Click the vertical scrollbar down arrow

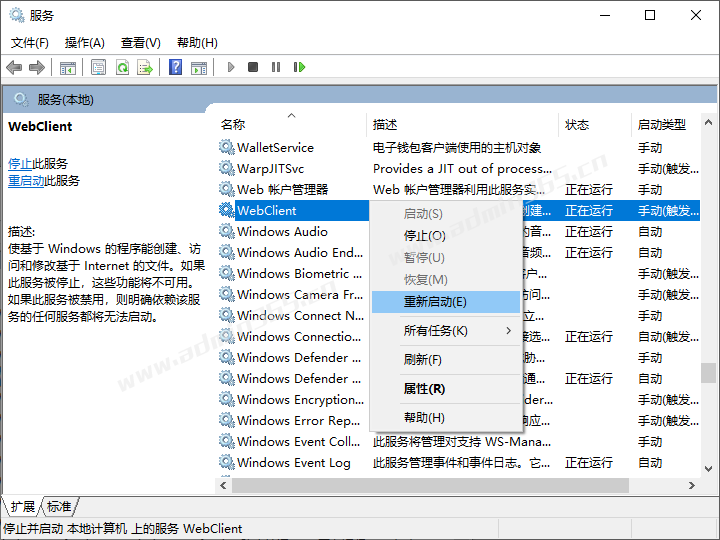tap(708, 469)
